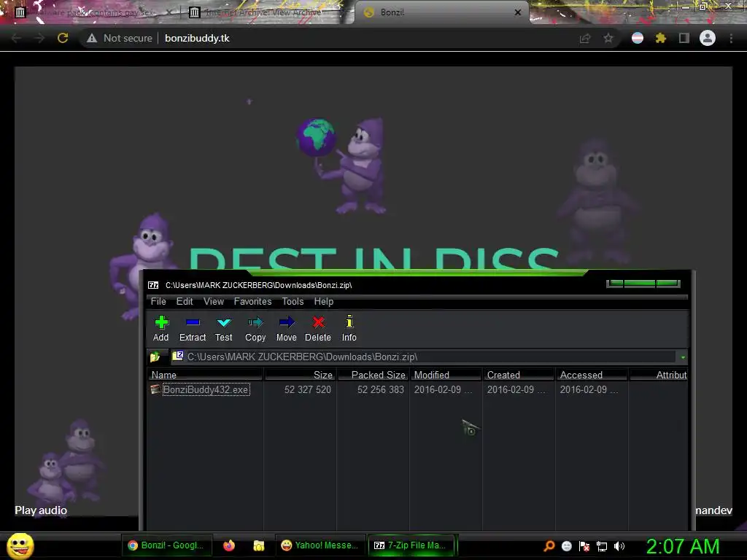Go up one folder in 7-Zip
The image size is (747, 560).
[155, 357]
